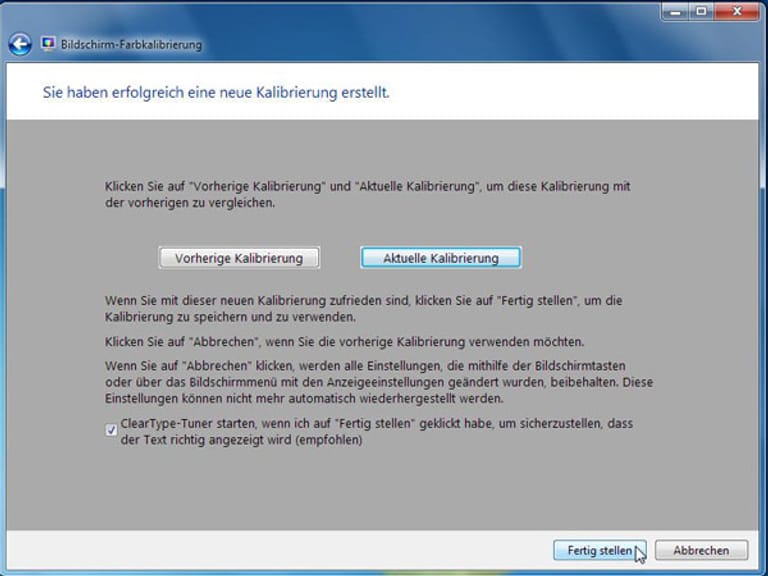
Task: Close the calibration window
Action: (x=737, y=12)
